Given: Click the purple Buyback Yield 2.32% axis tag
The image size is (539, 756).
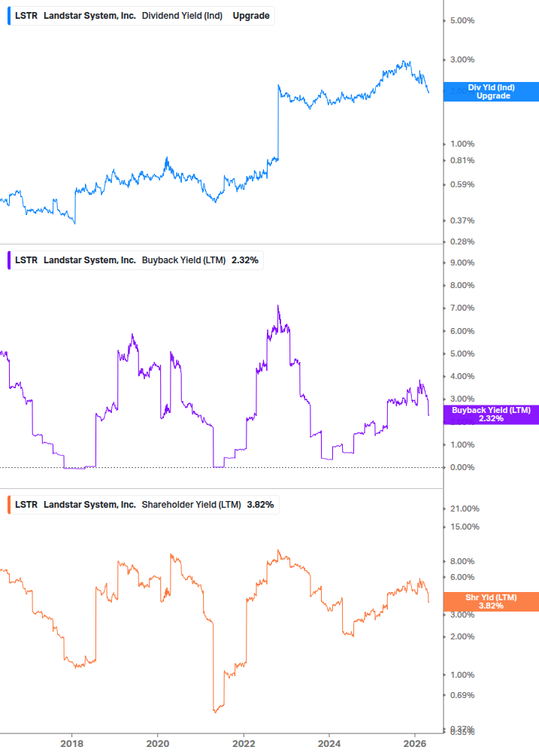Looking at the screenshot, I should 491,414.
